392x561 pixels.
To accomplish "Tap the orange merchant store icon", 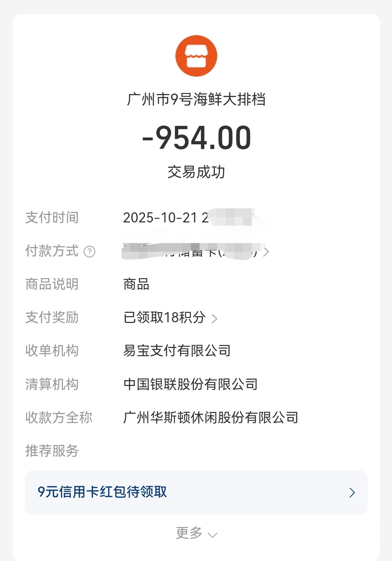I will coord(196,56).
